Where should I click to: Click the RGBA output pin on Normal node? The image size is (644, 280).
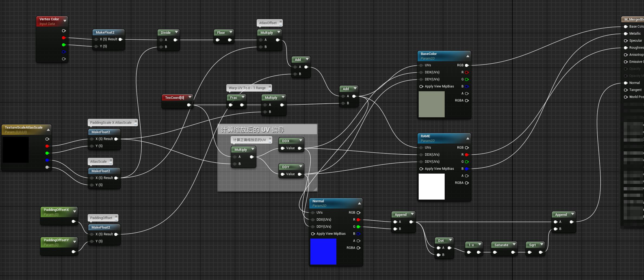point(358,248)
